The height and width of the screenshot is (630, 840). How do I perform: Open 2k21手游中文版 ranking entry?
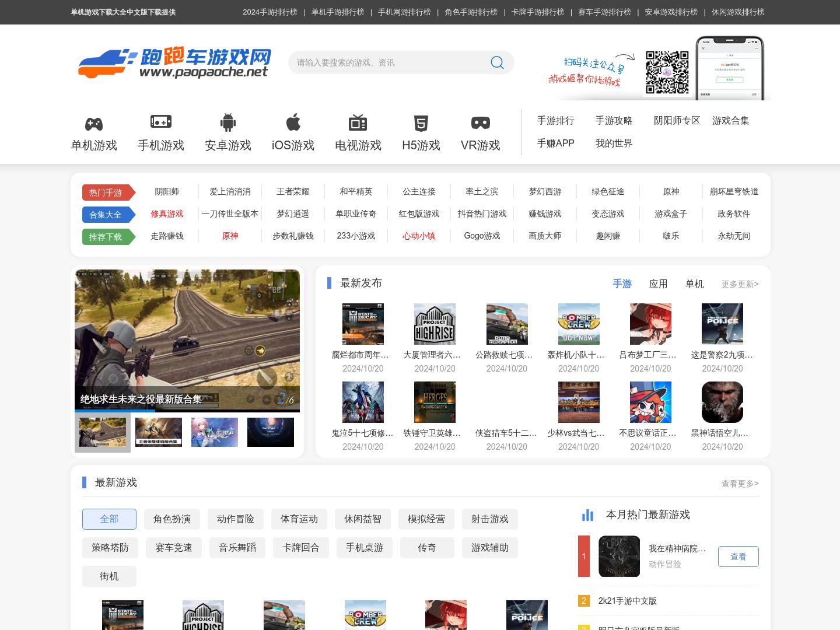628,601
